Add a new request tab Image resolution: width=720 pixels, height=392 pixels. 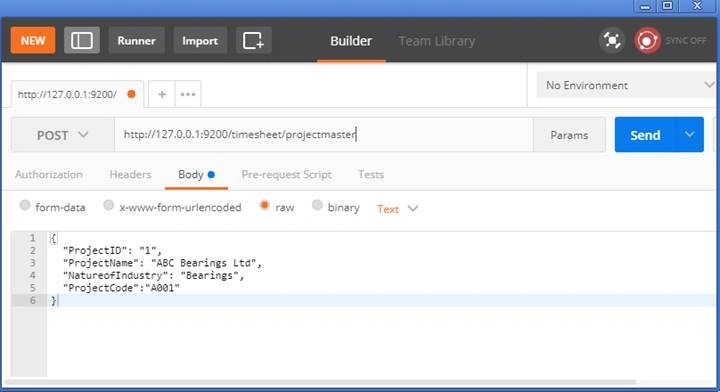pos(162,95)
